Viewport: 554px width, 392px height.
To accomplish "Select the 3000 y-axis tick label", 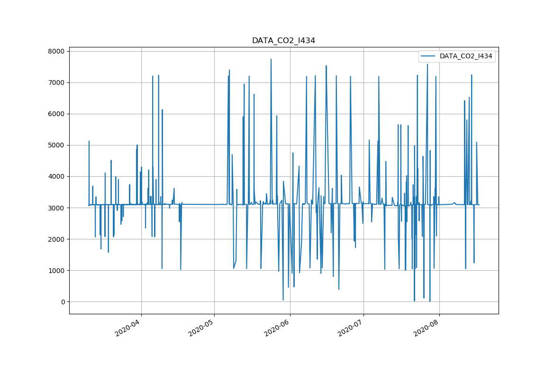I will [x=56, y=208].
